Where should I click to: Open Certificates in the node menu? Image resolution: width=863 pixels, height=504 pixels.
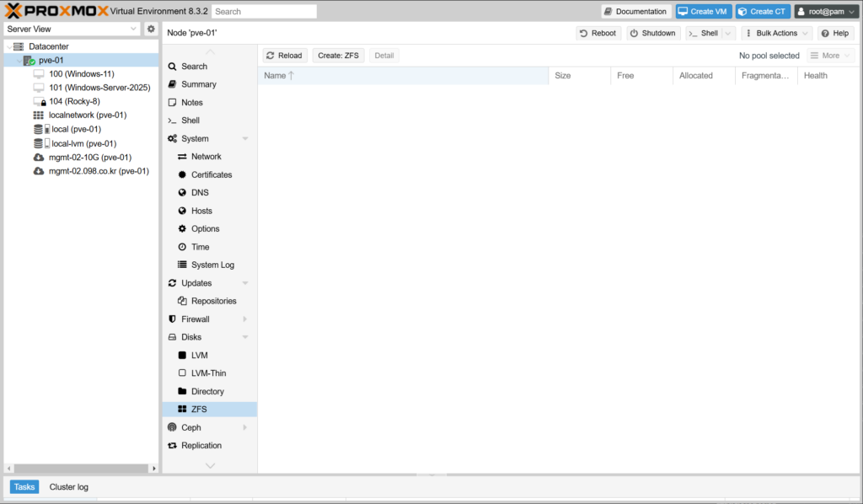pyautogui.click(x=211, y=175)
